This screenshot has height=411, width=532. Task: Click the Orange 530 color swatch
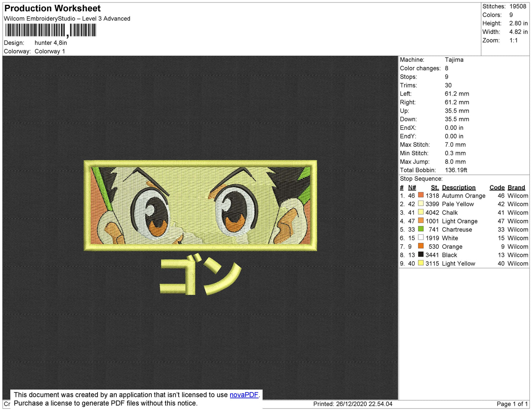[x=421, y=246]
